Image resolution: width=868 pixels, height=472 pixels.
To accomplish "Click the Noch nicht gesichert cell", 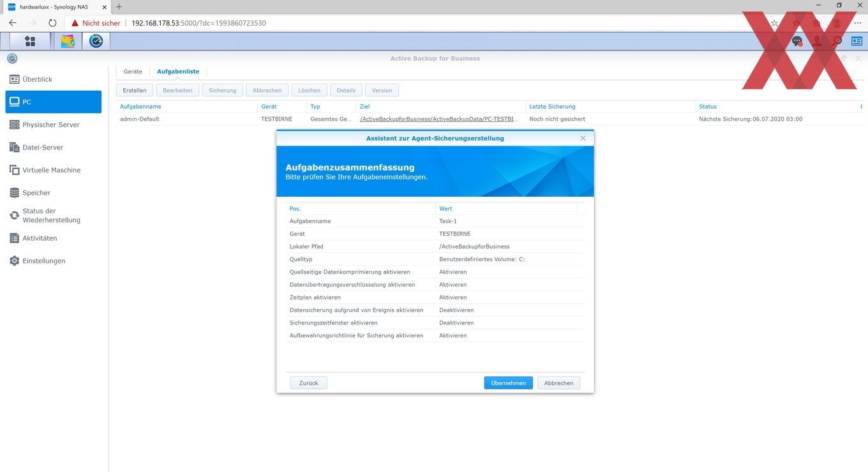I will (x=557, y=119).
